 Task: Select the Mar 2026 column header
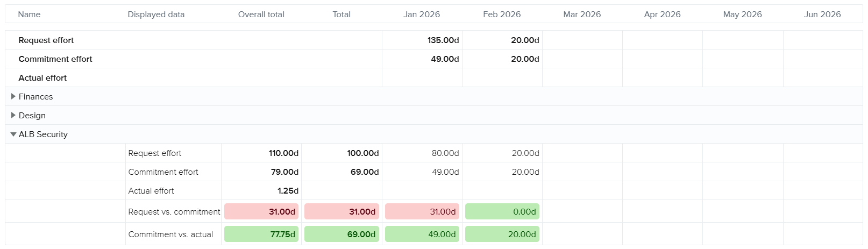pos(582,15)
